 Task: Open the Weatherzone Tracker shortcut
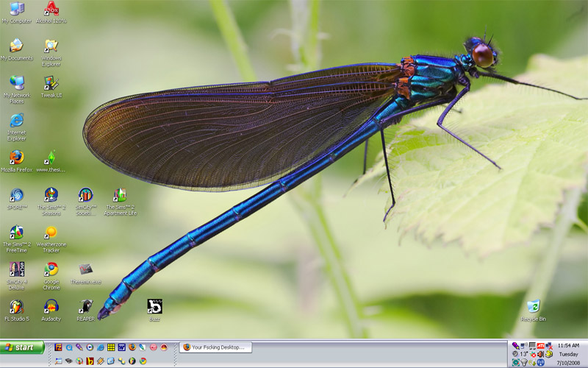point(51,233)
